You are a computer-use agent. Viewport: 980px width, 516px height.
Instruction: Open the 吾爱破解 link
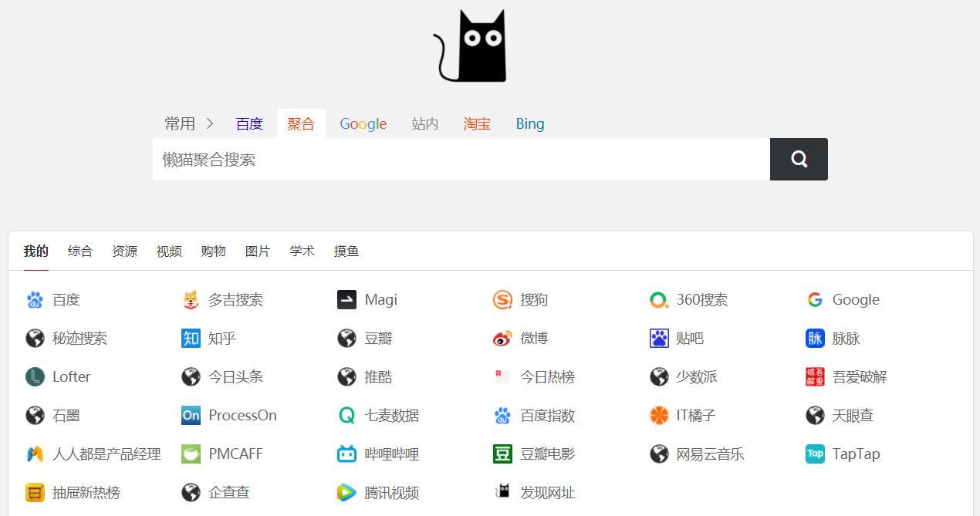pyautogui.click(x=860, y=376)
